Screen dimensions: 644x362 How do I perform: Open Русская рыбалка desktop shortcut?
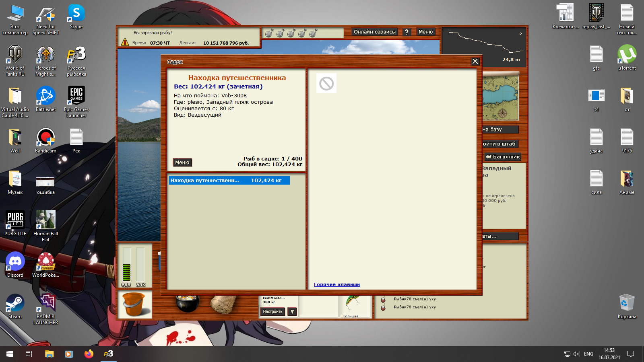[x=76, y=61]
